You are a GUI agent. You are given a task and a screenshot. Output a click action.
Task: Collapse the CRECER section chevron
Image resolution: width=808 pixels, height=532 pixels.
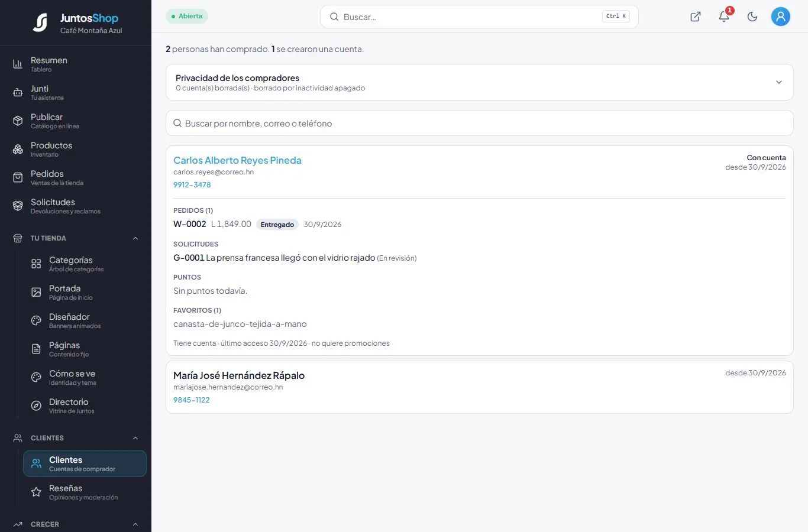135,524
